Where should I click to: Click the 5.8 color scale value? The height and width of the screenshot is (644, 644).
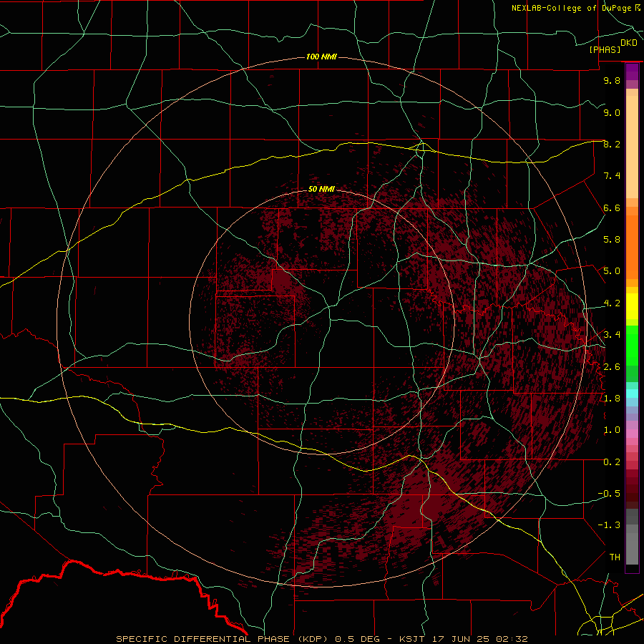pyautogui.click(x=612, y=240)
